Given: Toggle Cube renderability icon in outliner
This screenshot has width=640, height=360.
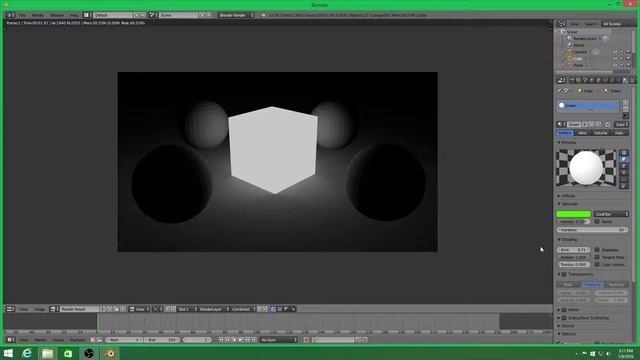Looking at the screenshot, I should click(x=628, y=58).
